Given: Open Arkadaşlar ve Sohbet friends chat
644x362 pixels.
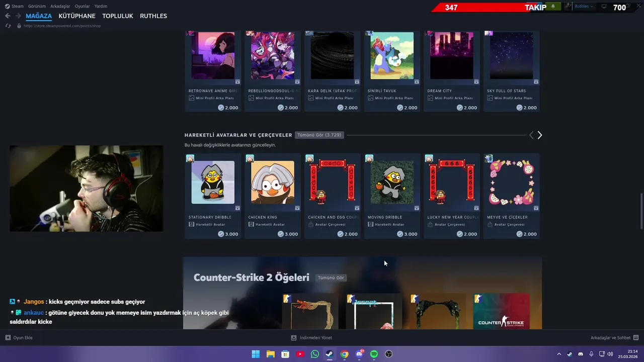Looking at the screenshot, I should [614, 338].
